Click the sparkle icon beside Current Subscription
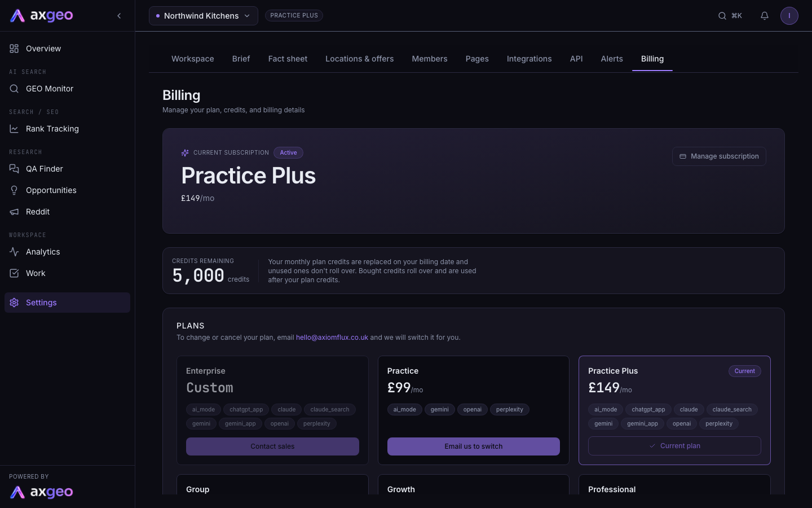Image resolution: width=812 pixels, height=508 pixels. pyautogui.click(x=185, y=153)
